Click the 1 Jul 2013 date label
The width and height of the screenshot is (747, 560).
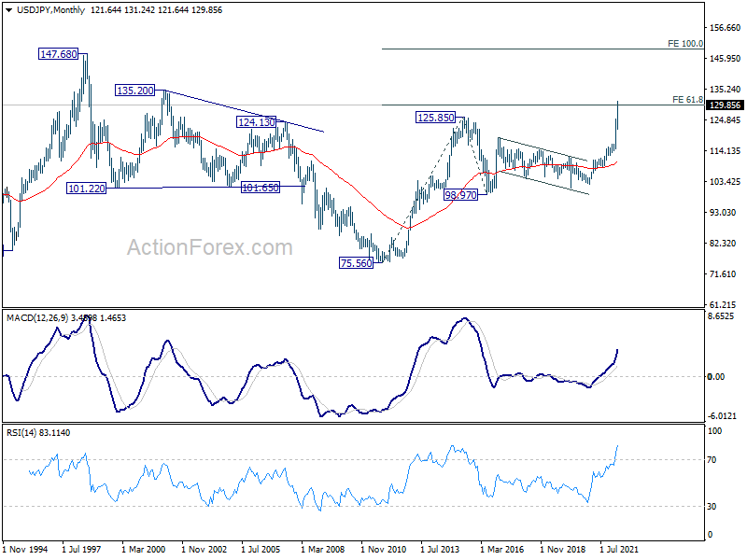click(x=440, y=550)
